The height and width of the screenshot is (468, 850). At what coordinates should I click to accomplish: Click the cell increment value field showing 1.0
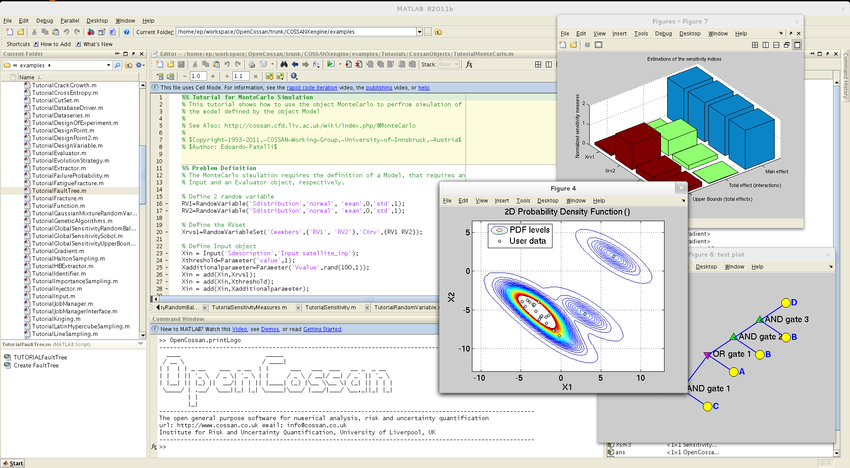click(198, 76)
